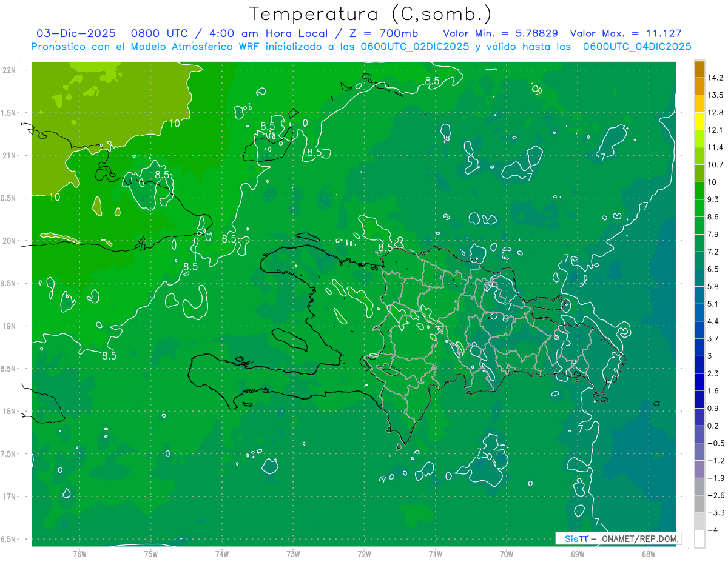728x562 pixels.
Task: Click the '17N' latitude axis label
Action: pos(9,497)
